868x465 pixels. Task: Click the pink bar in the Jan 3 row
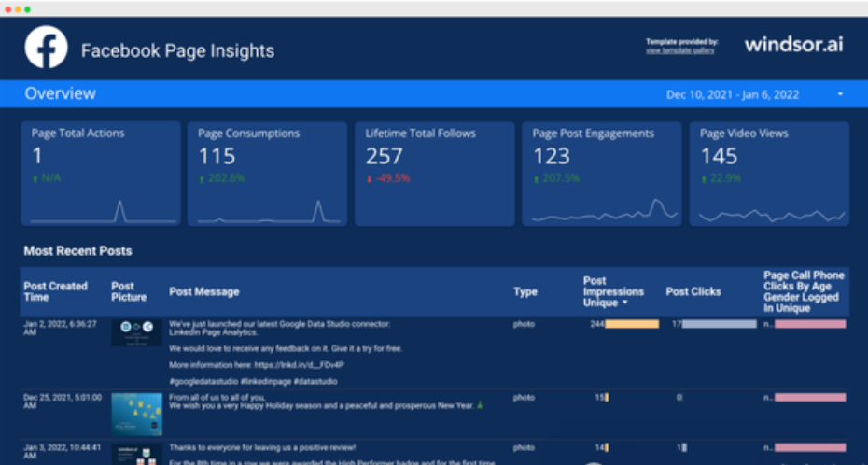click(810, 448)
